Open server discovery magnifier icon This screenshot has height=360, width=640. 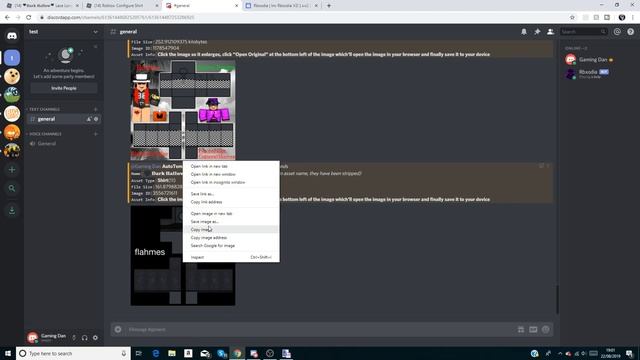click(x=12, y=188)
